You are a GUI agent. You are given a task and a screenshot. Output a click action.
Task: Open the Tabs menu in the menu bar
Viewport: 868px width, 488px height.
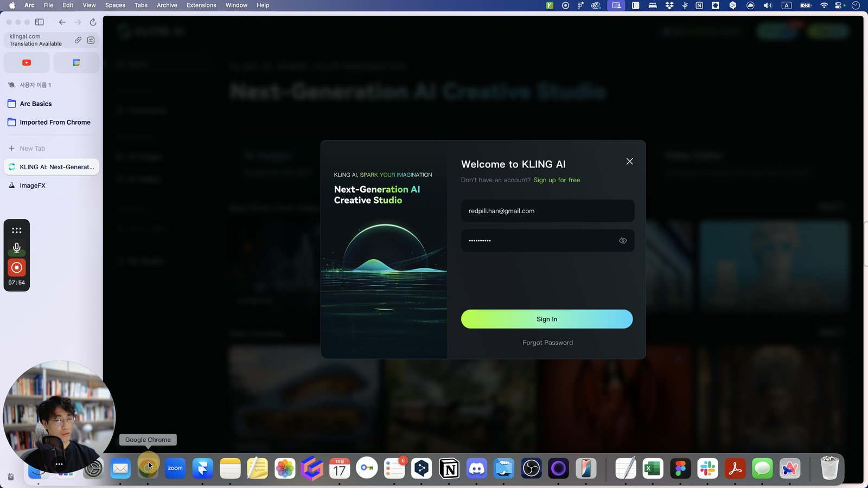pos(141,5)
